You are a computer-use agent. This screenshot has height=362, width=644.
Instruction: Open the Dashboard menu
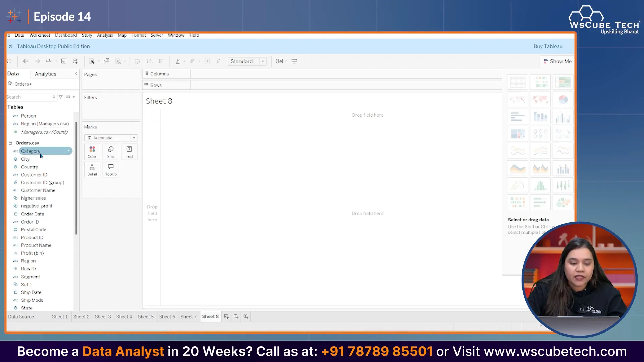[66, 35]
